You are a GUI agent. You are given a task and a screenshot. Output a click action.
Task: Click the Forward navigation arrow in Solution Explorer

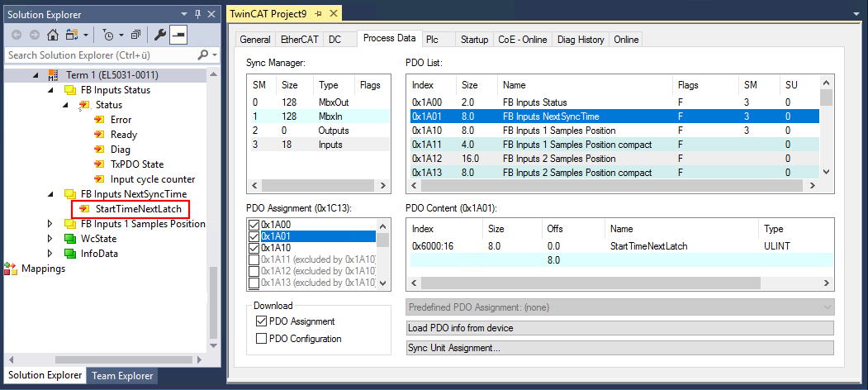35,35
